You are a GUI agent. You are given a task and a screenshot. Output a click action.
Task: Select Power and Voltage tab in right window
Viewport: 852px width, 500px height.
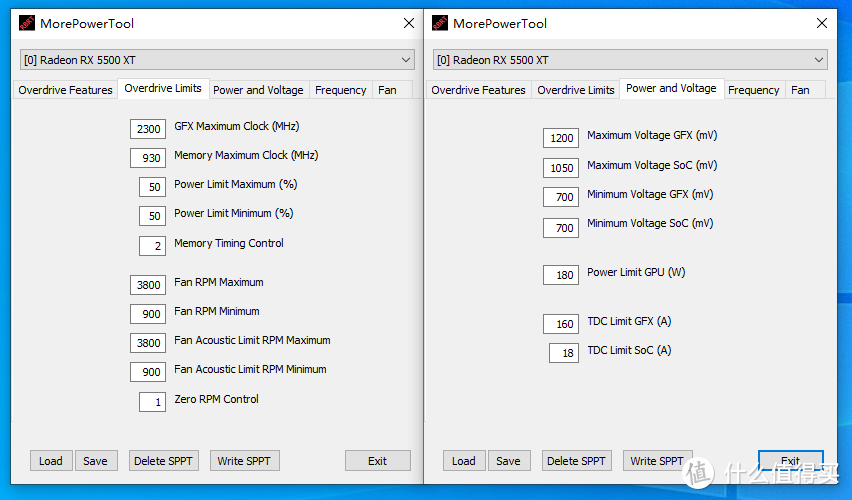click(x=671, y=89)
